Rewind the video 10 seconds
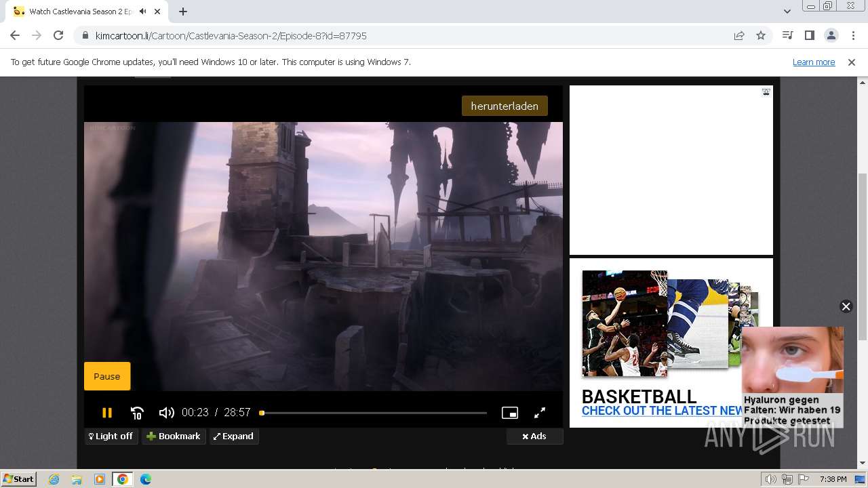The height and width of the screenshot is (488, 868). 137,413
